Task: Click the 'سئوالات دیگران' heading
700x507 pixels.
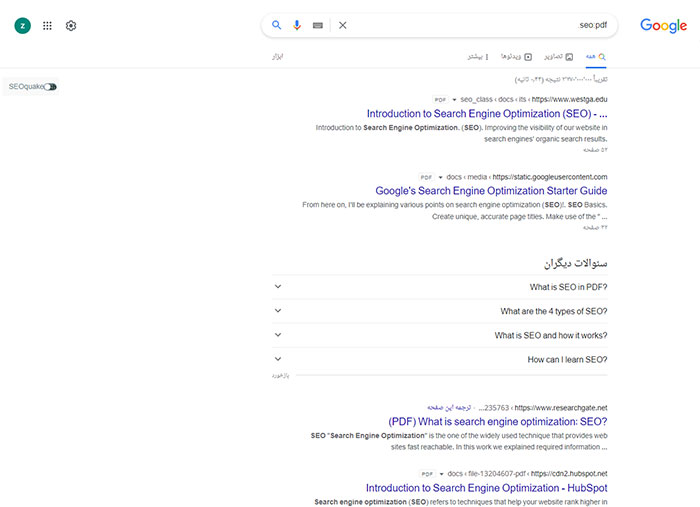Action: 575,263
